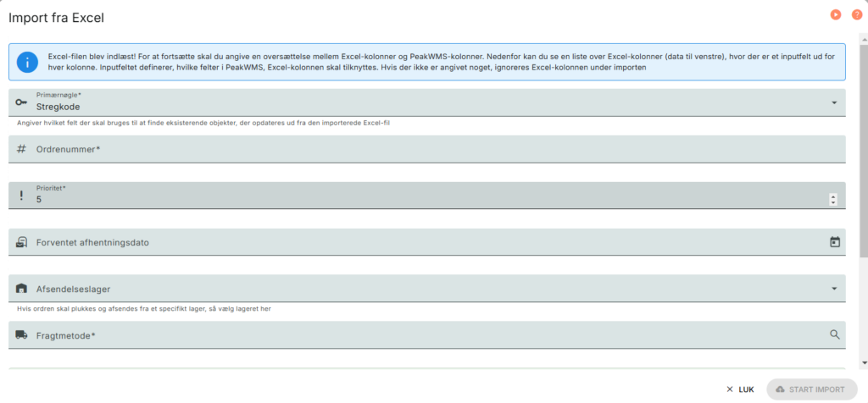Viewport: 868px width, 403px height.
Task: Decrease the Prioritet value with down arrow
Action: (834, 203)
